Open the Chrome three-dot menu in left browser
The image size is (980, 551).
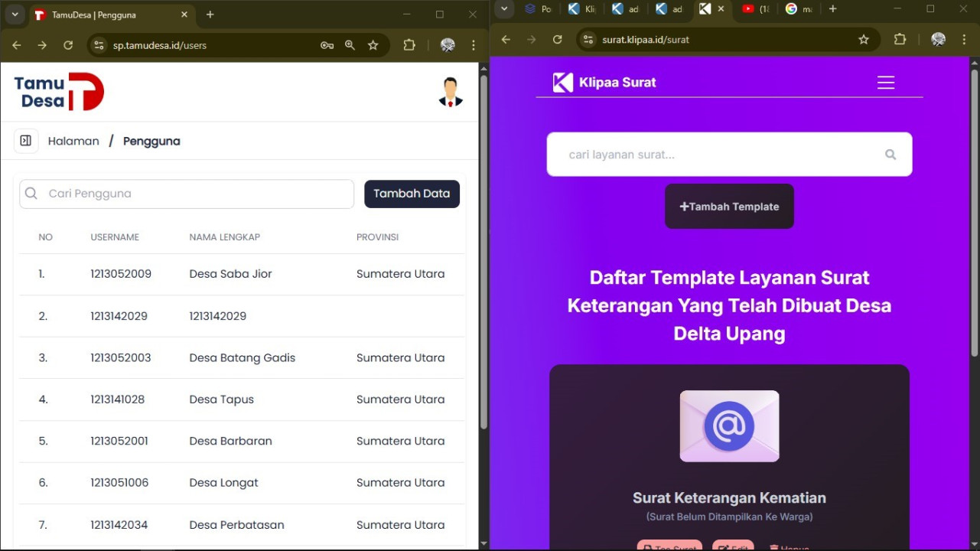coord(474,45)
